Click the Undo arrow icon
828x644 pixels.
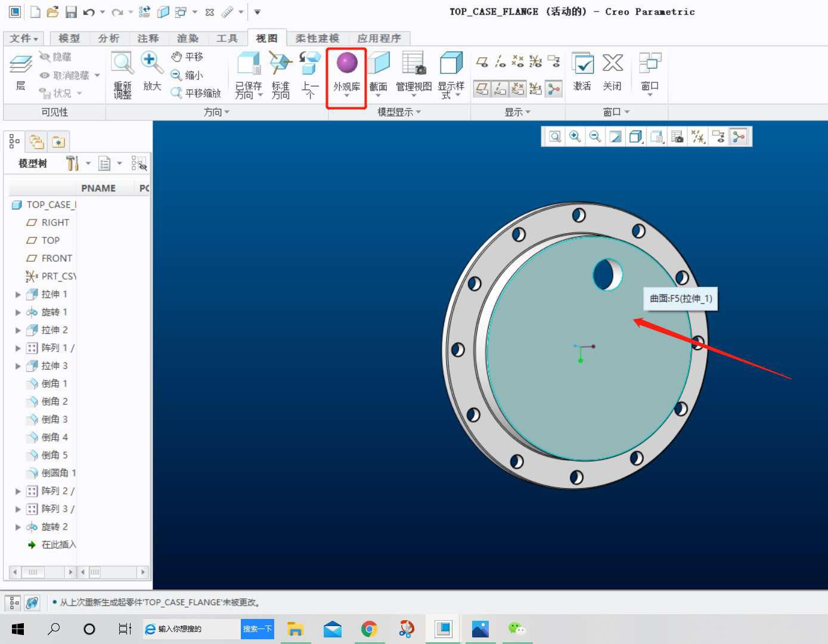(89, 11)
